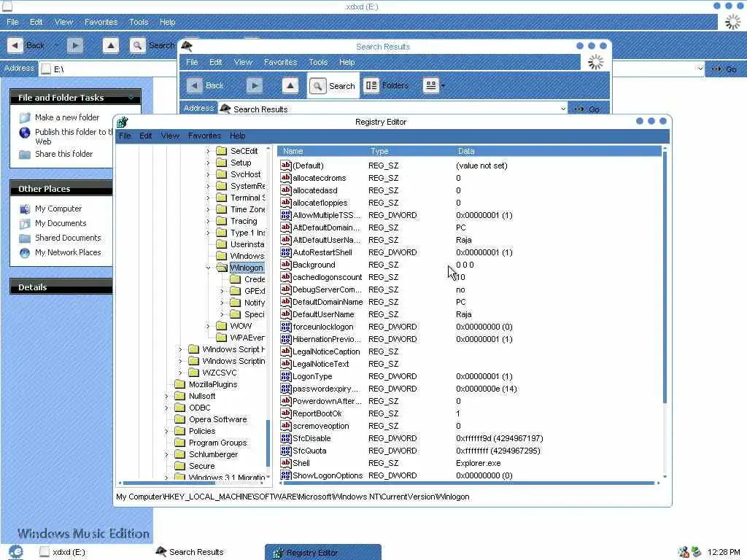Click the Winlogon open folder icon
The height and width of the screenshot is (560, 747).
pos(222,268)
